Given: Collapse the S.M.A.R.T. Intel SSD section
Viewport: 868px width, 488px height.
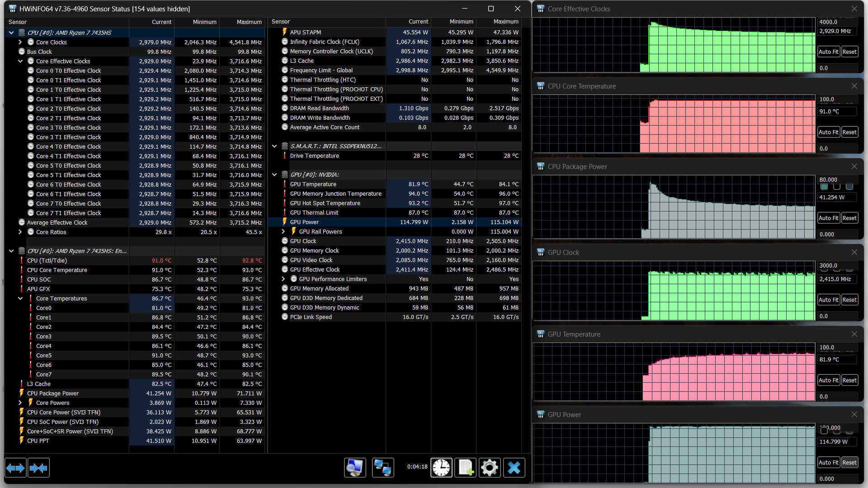Looking at the screenshot, I should [x=274, y=146].
